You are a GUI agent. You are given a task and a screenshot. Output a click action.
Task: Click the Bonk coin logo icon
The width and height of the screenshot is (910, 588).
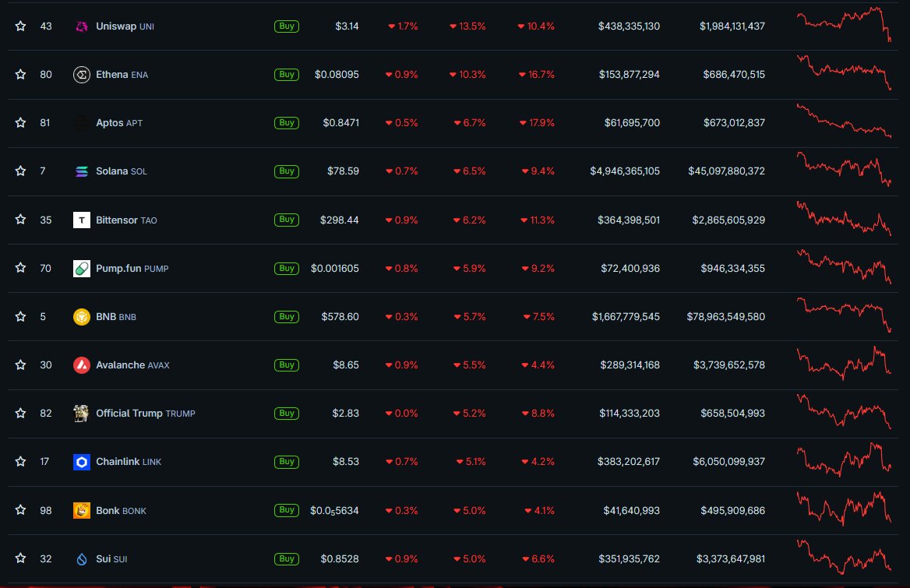(x=82, y=511)
